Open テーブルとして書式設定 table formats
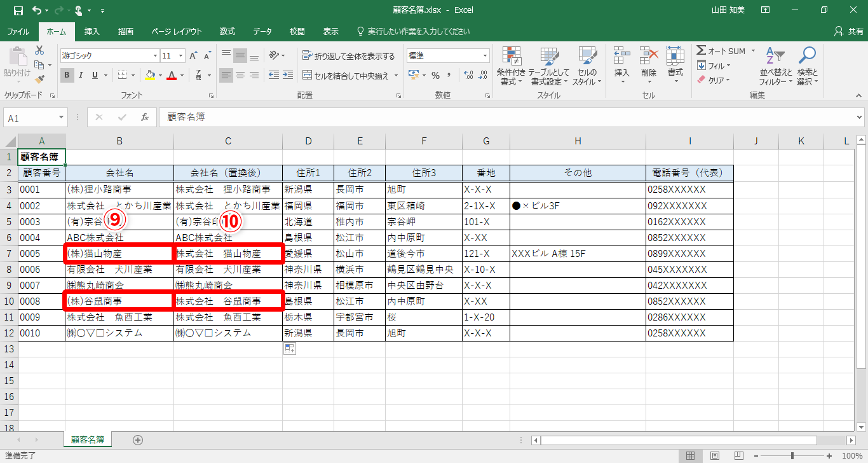Viewport: 868px width, 463px height. tap(549, 66)
